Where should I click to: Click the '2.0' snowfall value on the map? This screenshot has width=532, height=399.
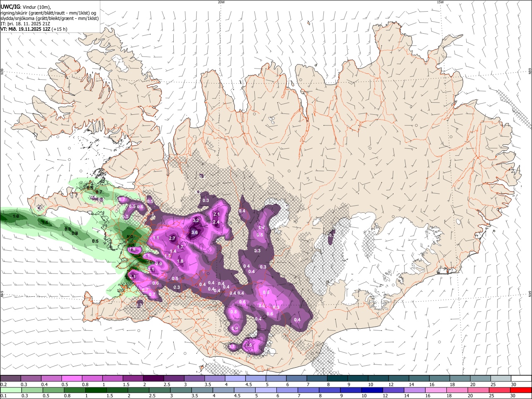159,264
